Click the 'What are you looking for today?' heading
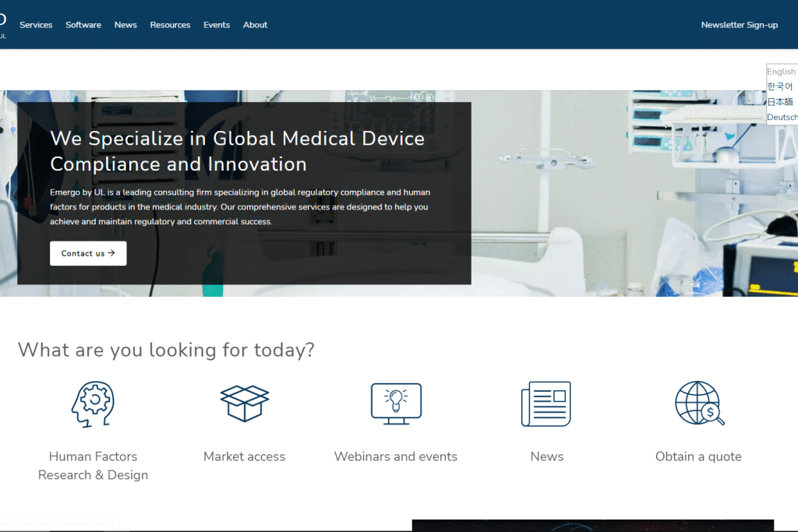Image resolution: width=798 pixels, height=532 pixels. (x=167, y=350)
